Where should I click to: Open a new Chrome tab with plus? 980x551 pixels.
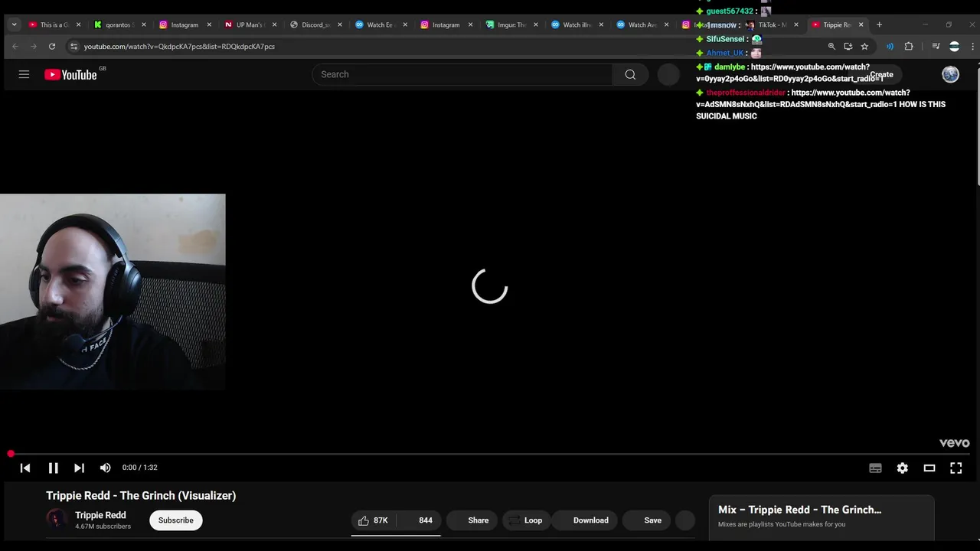click(879, 24)
